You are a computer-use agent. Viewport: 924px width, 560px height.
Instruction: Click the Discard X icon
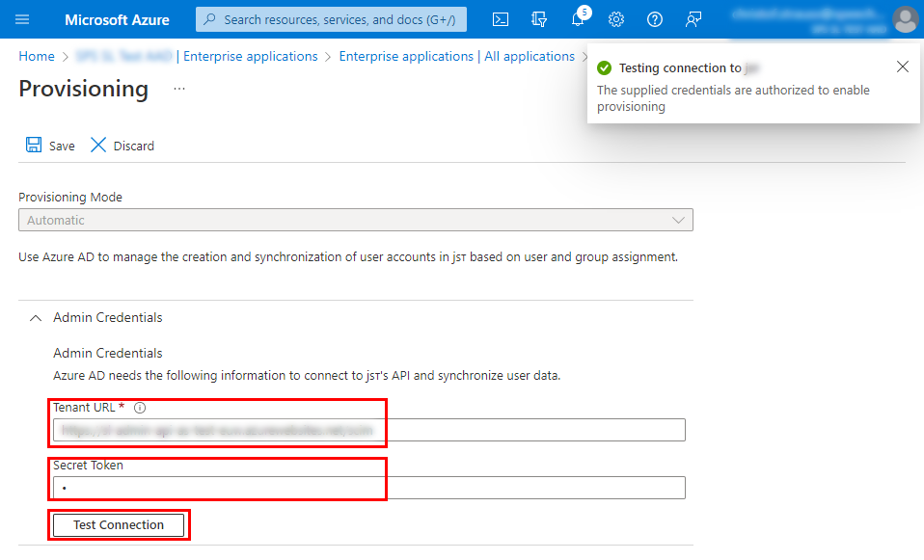(97, 145)
